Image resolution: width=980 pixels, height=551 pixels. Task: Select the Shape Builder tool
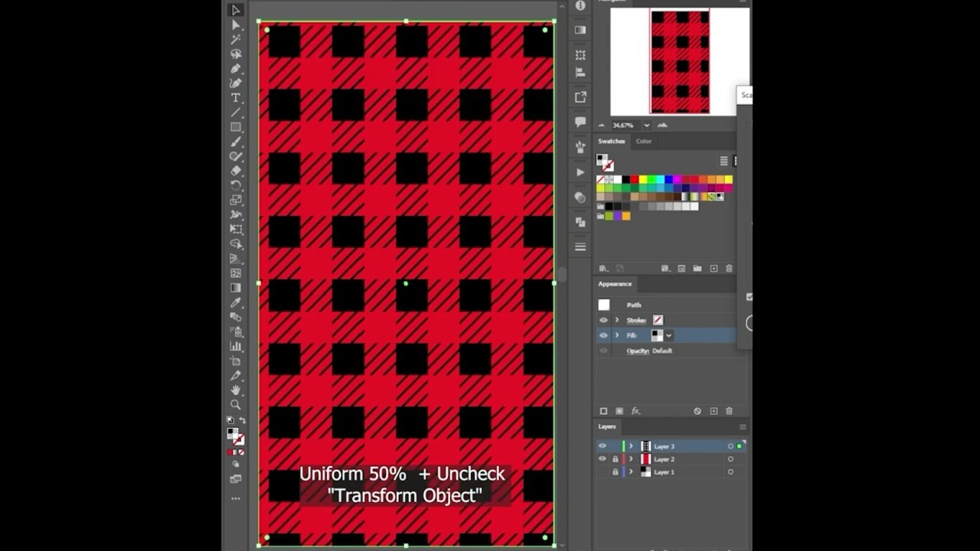[x=236, y=243]
